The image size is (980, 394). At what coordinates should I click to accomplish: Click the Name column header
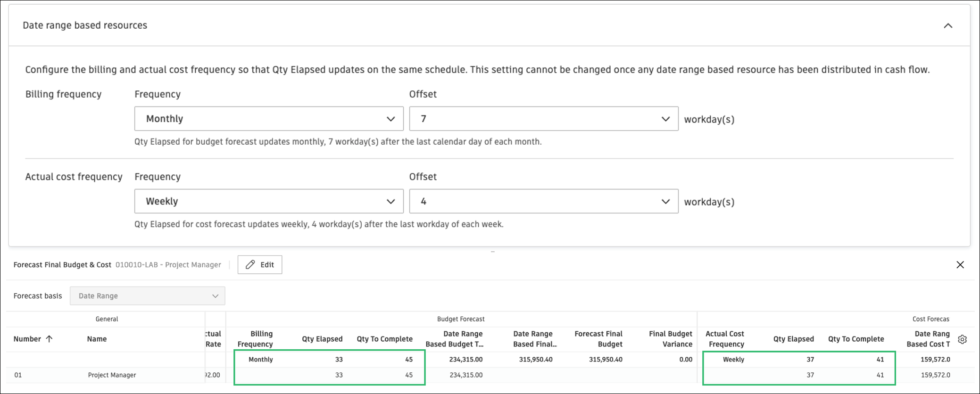pyautogui.click(x=97, y=339)
